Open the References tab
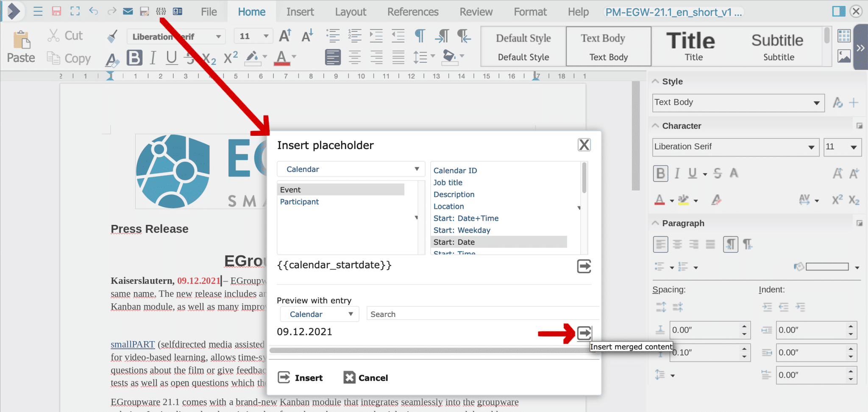 413,11
